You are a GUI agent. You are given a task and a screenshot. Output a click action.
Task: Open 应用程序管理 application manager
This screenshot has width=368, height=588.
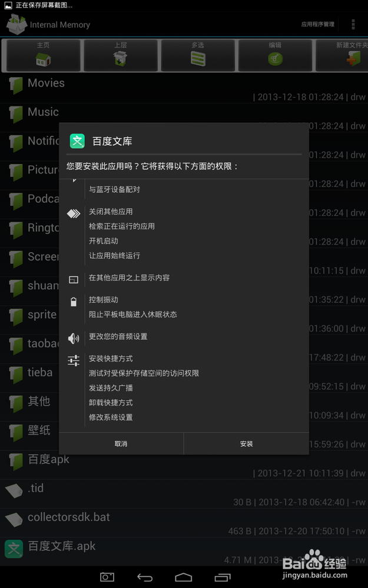click(318, 24)
